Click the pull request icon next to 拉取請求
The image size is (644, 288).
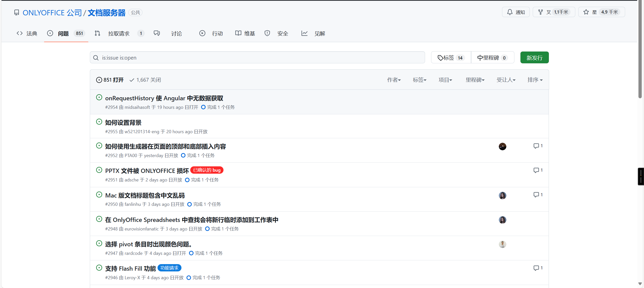pyautogui.click(x=97, y=33)
